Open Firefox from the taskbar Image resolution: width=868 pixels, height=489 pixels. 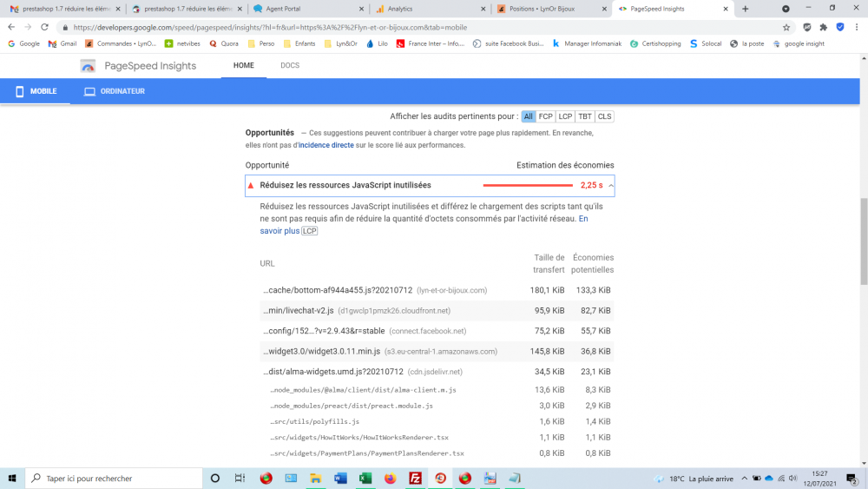click(391, 478)
